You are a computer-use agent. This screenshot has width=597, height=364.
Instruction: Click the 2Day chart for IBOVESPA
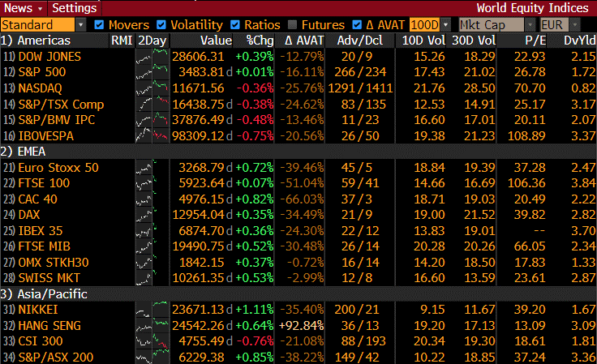pos(152,135)
